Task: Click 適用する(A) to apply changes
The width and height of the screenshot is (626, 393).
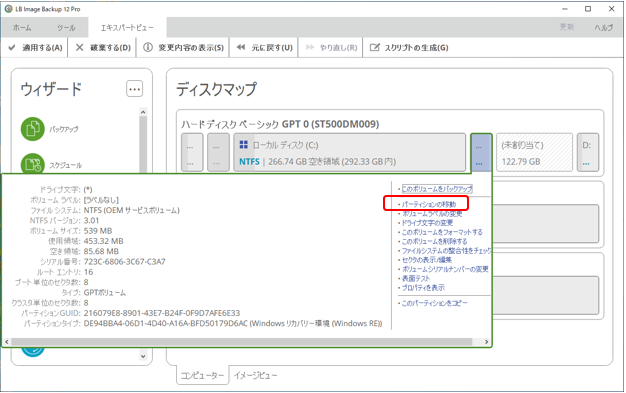Action: pyautogui.click(x=35, y=48)
